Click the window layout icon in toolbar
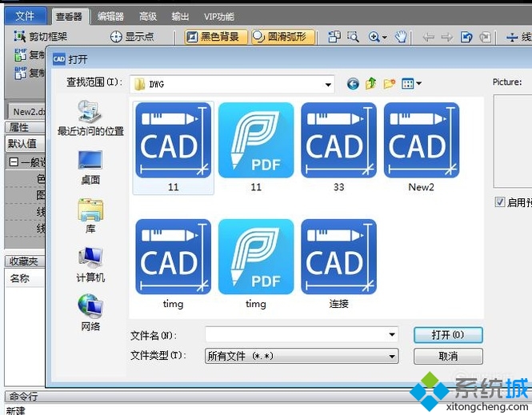Viewport: 532px width, 415px height. (x=334, y=37)
